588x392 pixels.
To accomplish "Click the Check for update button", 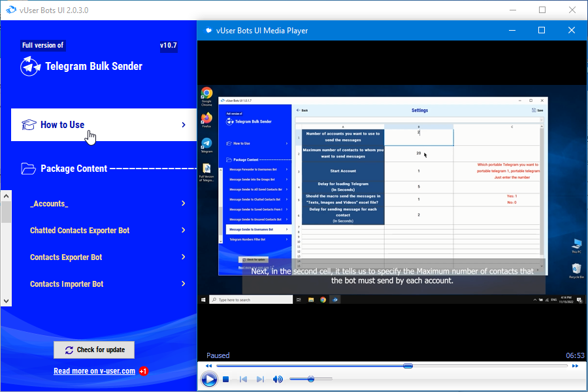I will [94, 350].
